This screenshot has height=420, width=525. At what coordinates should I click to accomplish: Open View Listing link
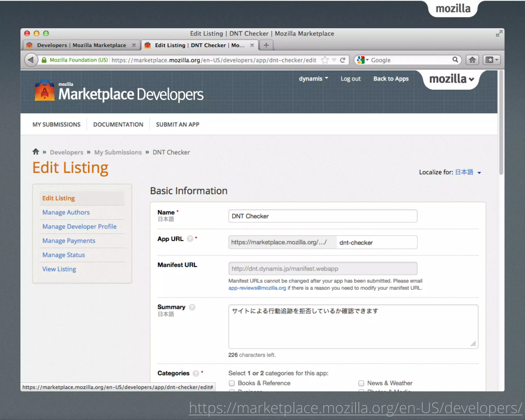coord(59,269)
